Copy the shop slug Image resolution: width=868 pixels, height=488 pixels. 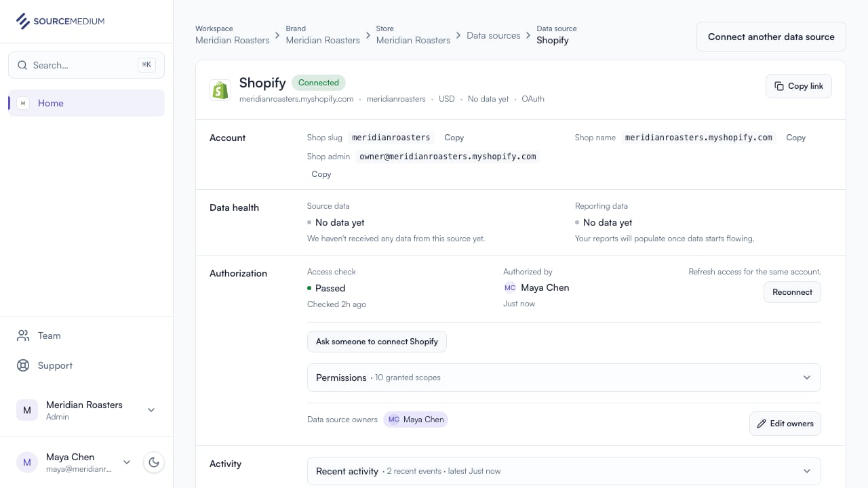click(454, 138)
